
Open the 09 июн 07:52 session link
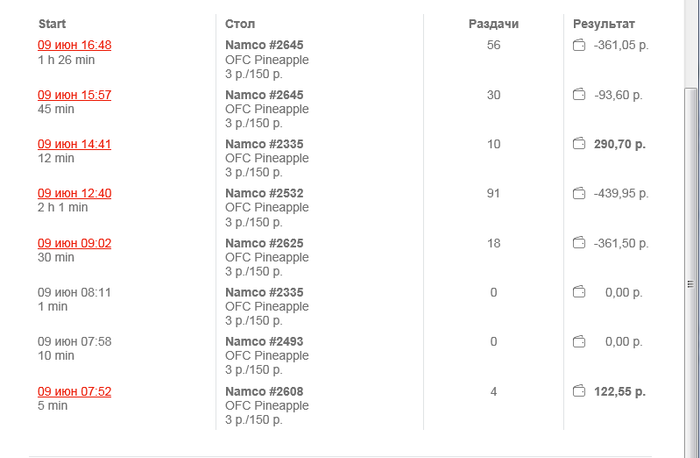click(74, 391)
